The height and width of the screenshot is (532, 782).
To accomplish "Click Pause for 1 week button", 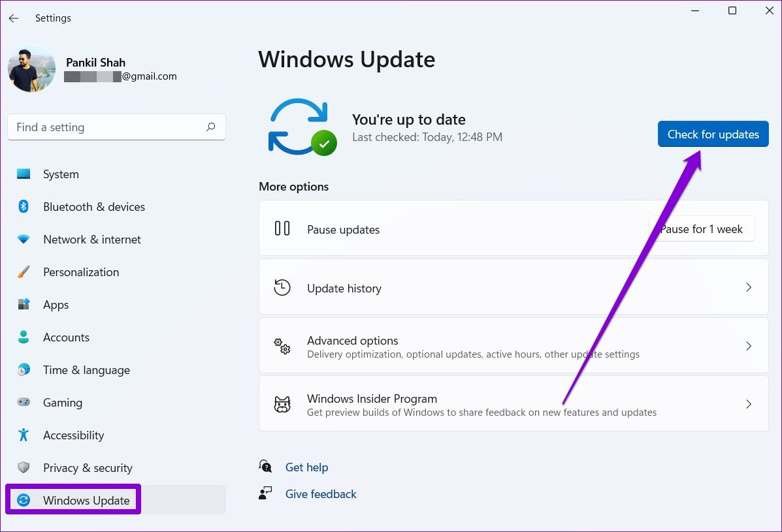I will click(701, 228).
